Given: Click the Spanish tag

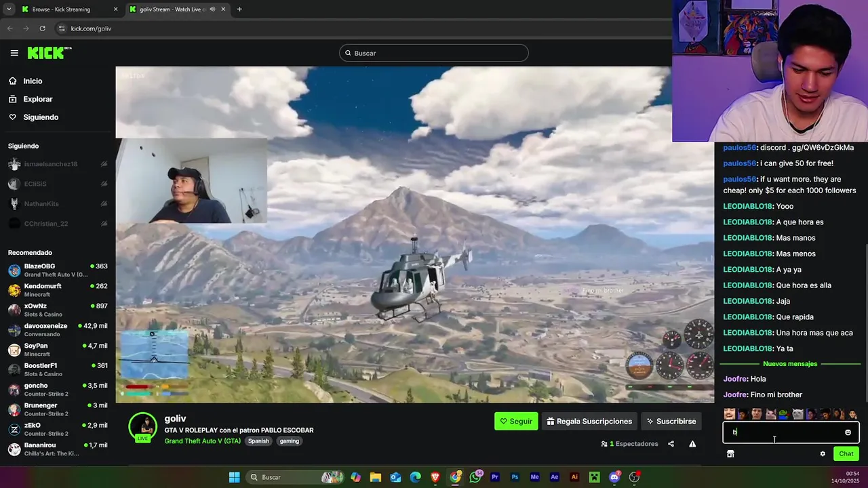Looking at the screenshot, I should (x=258, y=441).
